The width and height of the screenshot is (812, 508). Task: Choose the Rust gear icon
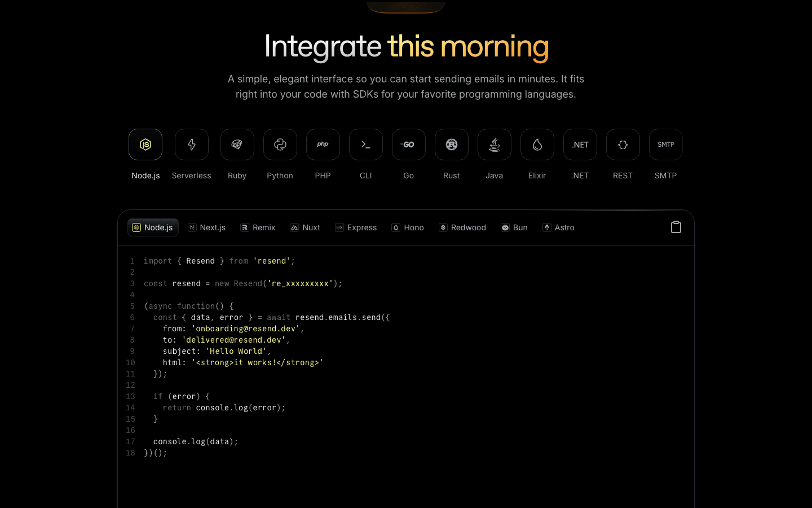click(x=452, y=144)
